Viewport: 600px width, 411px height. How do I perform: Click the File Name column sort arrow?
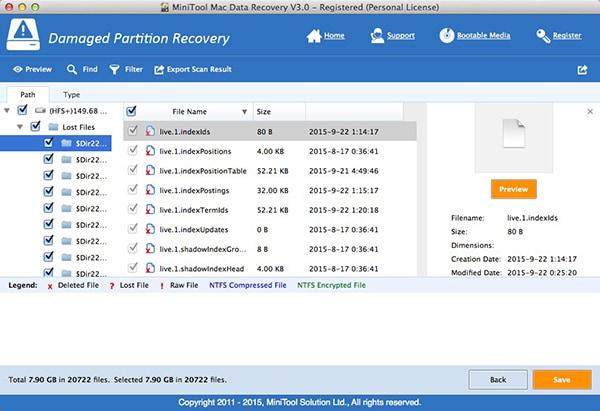pos(244,112)
